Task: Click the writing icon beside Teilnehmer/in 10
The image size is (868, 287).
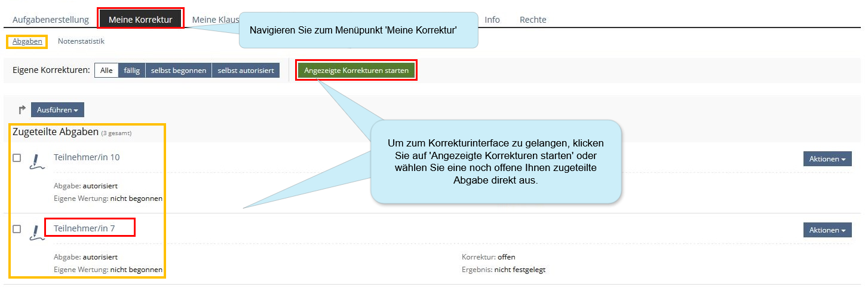Action: [x=37, y=161]
